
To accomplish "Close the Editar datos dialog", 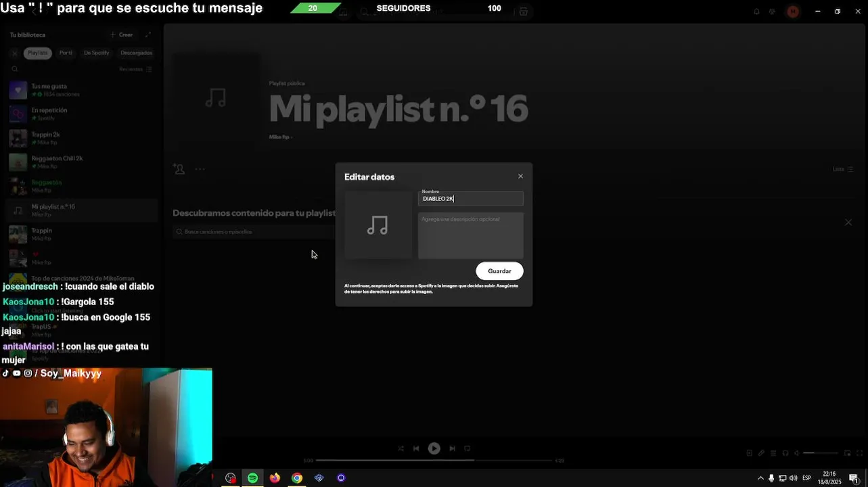I will 520,176.
